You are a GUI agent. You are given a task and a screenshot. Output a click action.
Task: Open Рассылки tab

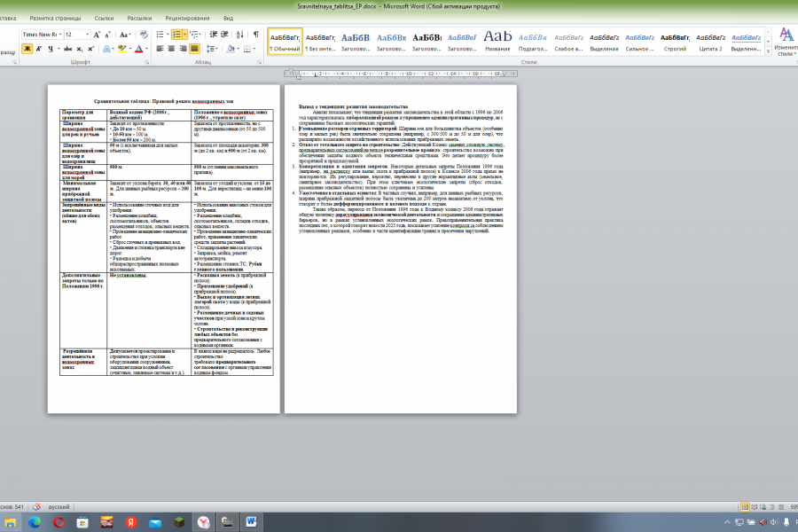pos(139,19)
